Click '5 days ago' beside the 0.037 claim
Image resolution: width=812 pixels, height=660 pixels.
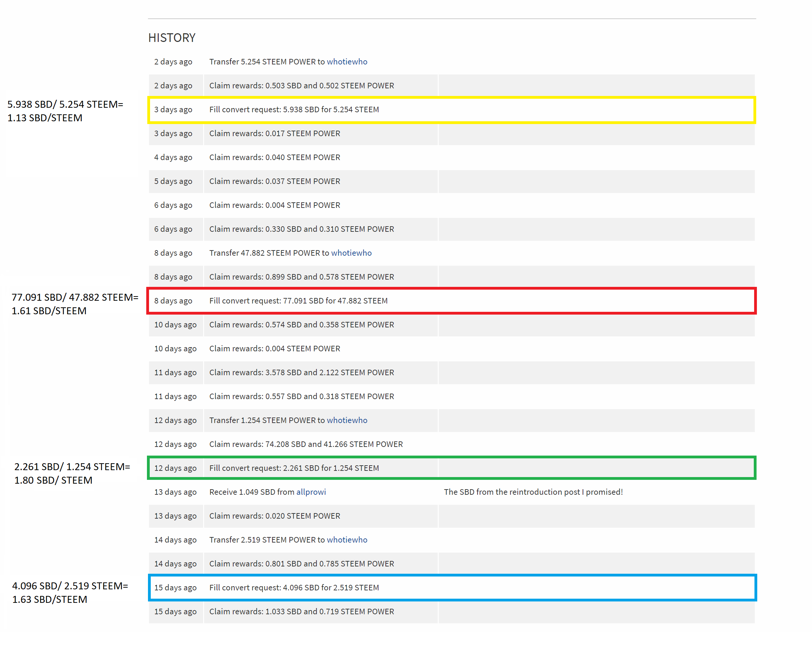click(173, 181)
